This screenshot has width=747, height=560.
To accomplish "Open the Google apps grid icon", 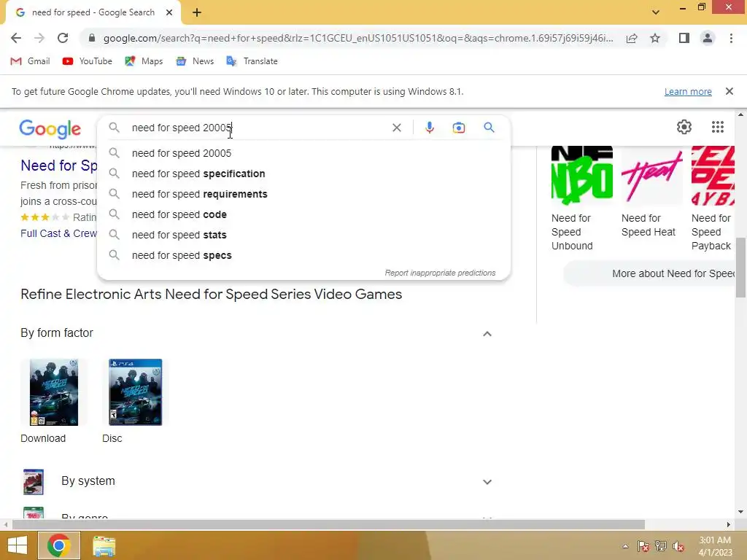I will click(718, 127).
